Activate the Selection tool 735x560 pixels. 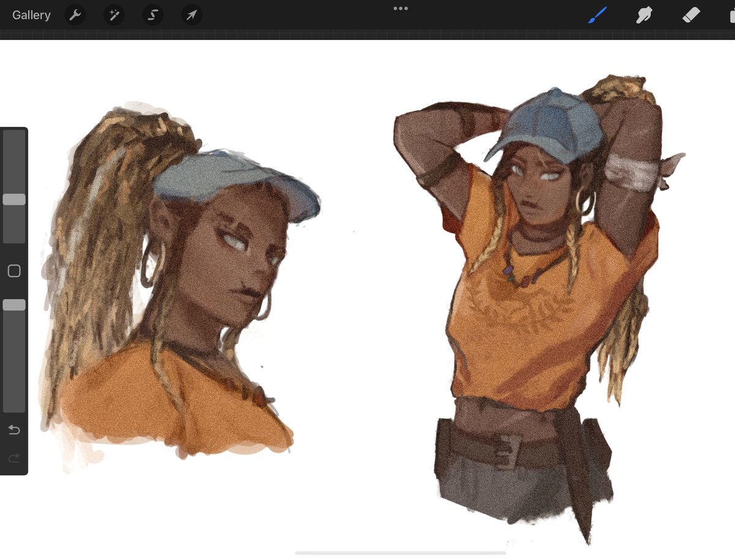pyautogui.click(x=153, y=15)
